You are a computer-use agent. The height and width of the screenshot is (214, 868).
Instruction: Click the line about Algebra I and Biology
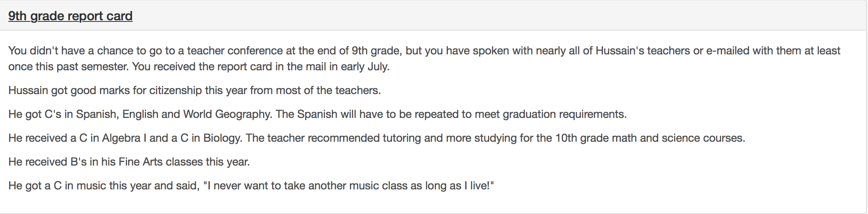pos(377,138)
